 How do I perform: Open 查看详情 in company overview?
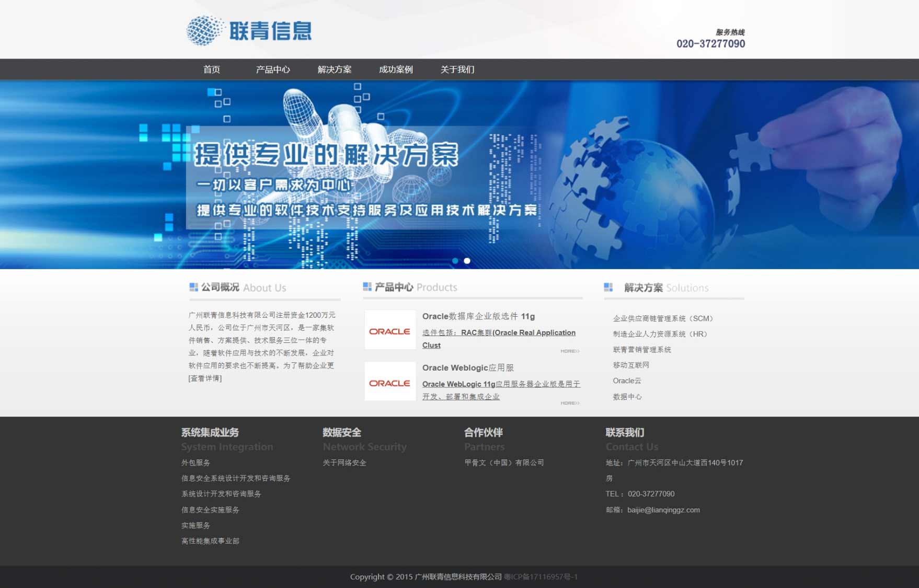point(205,378)
